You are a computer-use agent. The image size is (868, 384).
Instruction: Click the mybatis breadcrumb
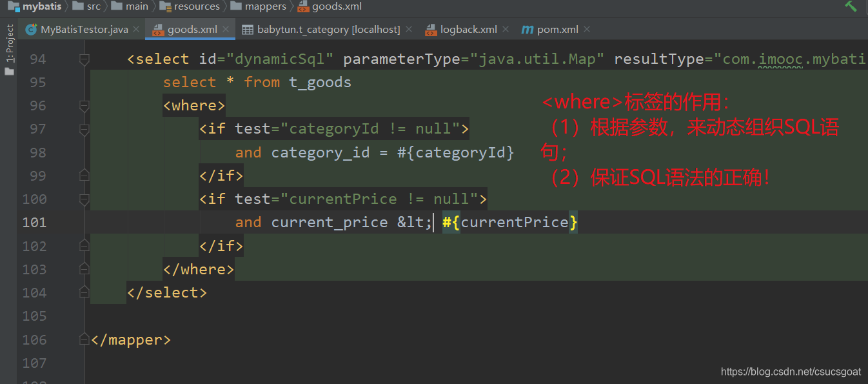click(41, 6)
